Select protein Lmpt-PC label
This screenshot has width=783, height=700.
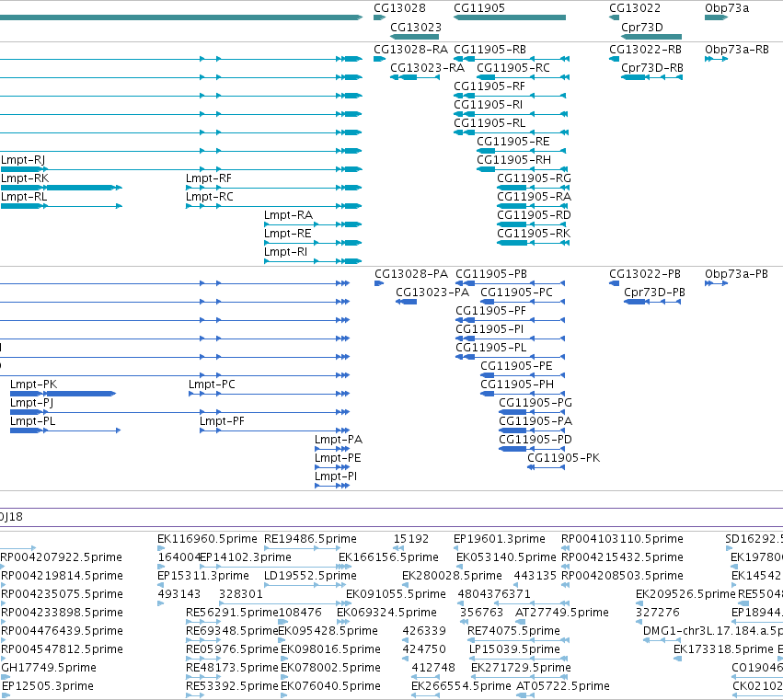click(212, 384)
